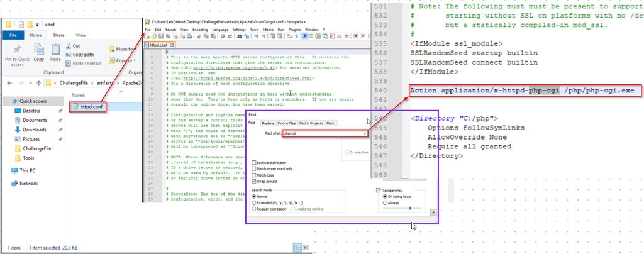Viewport: 644px width, 254px height.
Task: Switch Explorer to the large icons view
Action: click(x=305, y=248)
